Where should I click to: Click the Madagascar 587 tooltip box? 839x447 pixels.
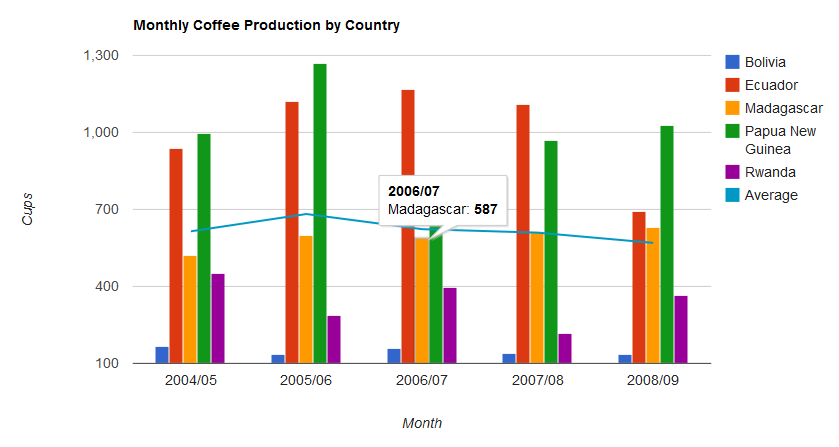point(442,200)
